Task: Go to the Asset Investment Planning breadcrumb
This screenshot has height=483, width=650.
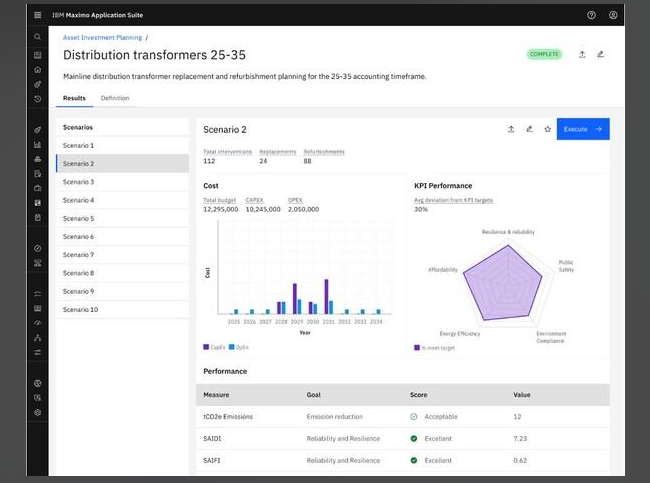Action: point(102,37)
